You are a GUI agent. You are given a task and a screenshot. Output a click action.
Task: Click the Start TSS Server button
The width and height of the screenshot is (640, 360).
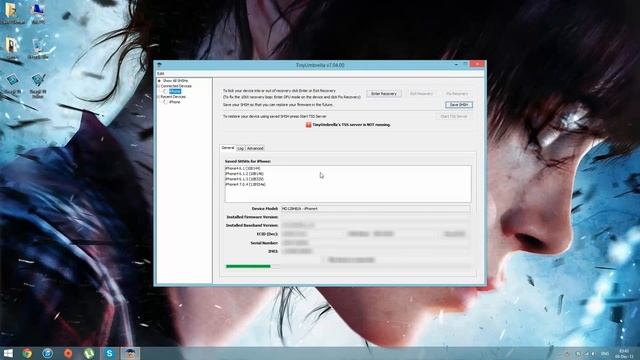point(453,116)
